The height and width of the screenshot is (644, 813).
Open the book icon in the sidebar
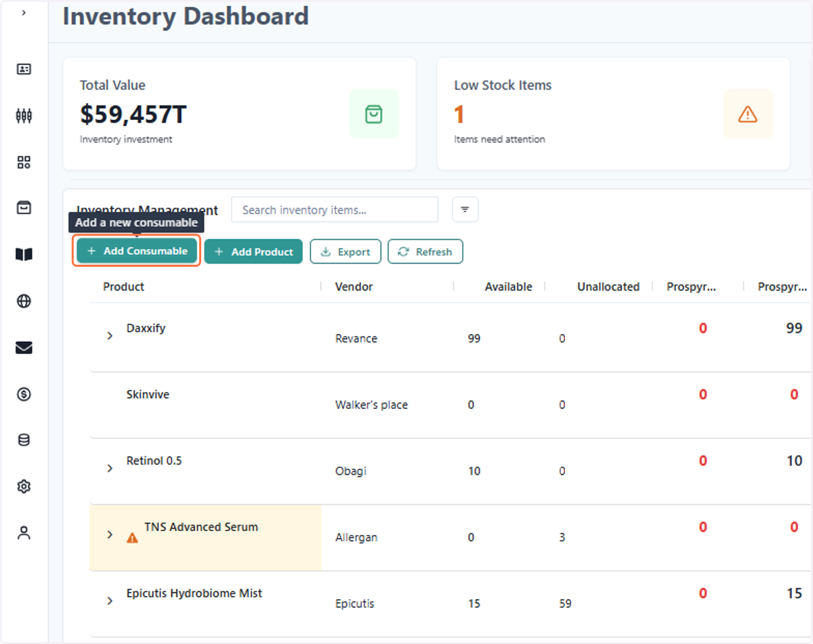coord(24,255)
